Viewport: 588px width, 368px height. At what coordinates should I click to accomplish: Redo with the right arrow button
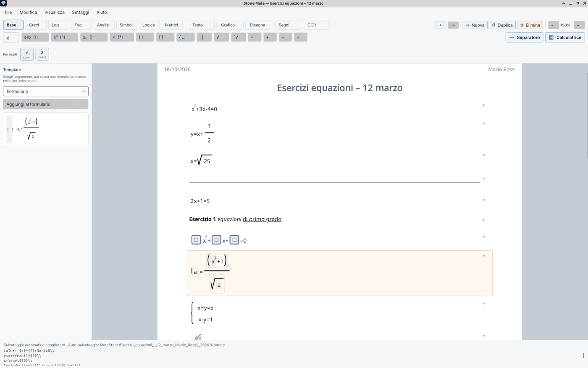pyautogui.click(x=453, y=25)
